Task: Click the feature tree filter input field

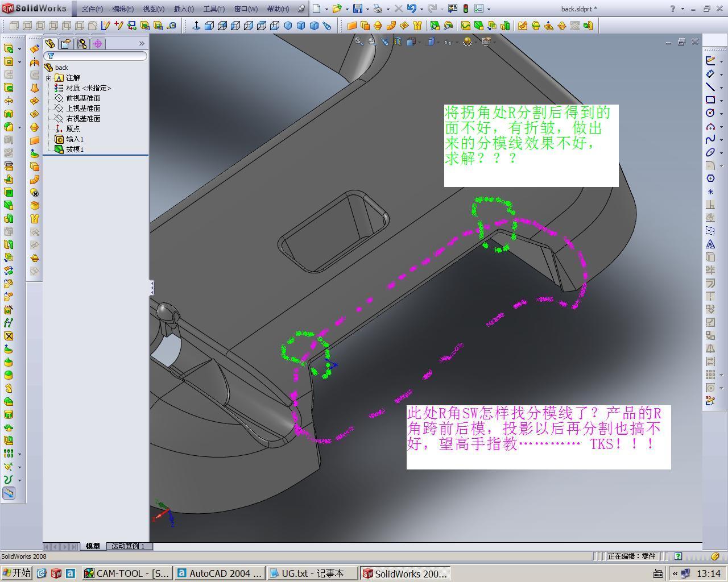Action: (x=96, y=56)
